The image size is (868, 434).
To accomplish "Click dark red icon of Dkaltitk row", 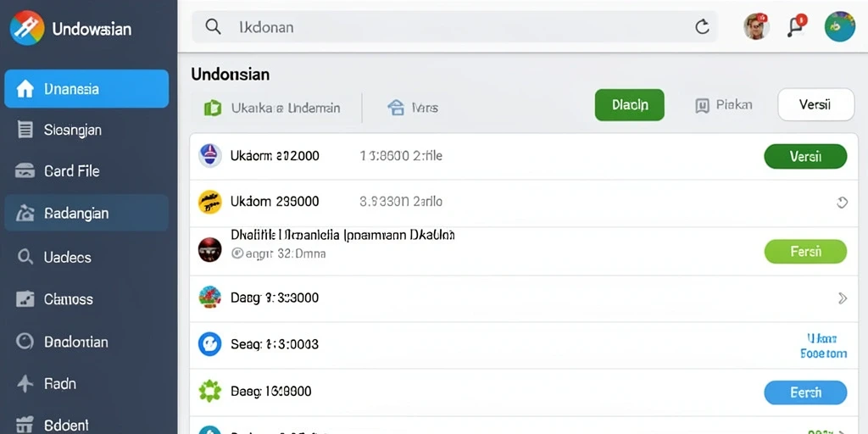I will click(x=210, y=250).
